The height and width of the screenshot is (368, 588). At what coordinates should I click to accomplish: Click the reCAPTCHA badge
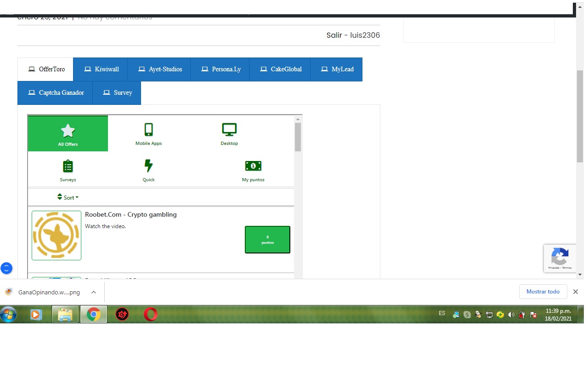click(560, 259)
